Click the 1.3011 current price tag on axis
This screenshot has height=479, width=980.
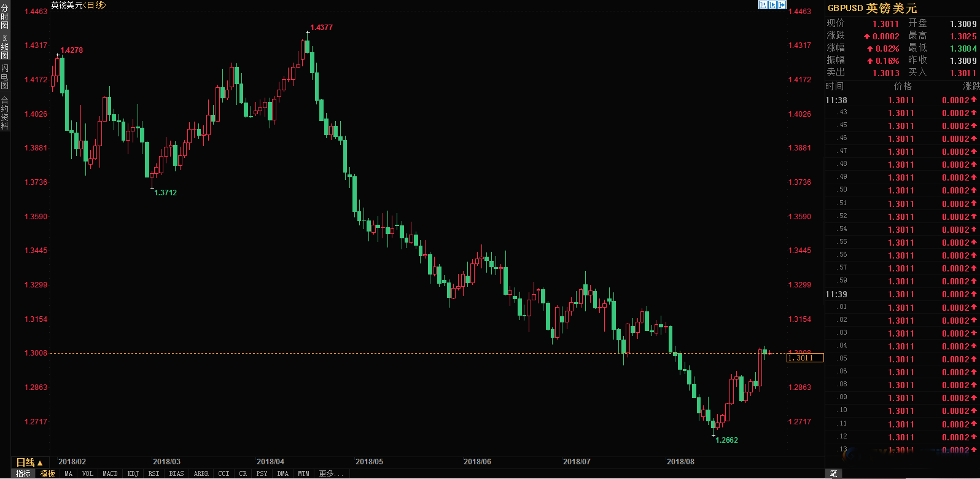point(804,358)
